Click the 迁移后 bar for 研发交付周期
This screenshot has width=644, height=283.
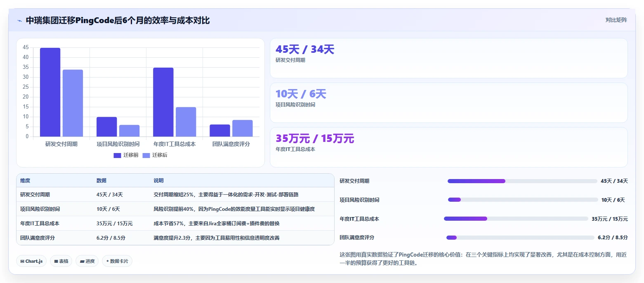73,103
